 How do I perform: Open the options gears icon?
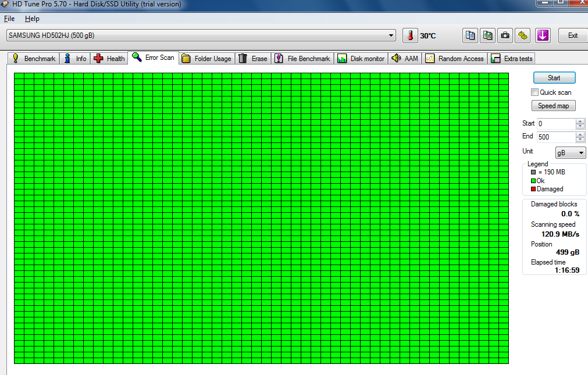[x=523, y=35]
